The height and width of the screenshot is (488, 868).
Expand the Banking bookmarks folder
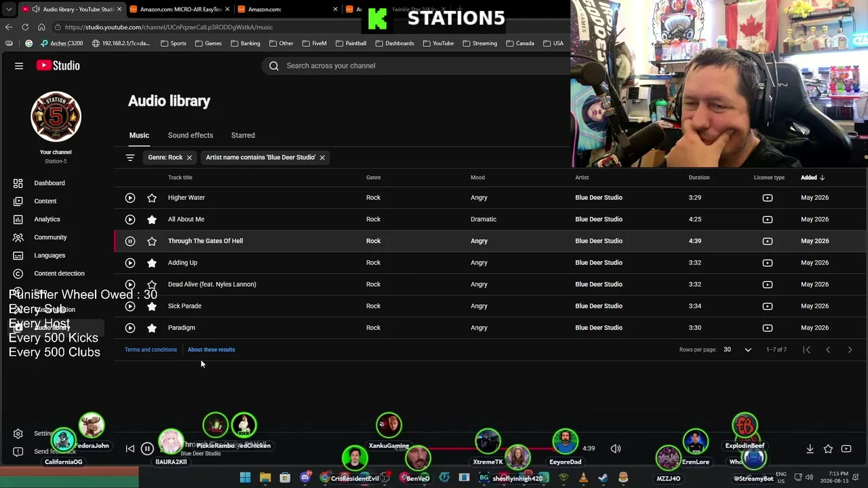click(x=245, y=43)
